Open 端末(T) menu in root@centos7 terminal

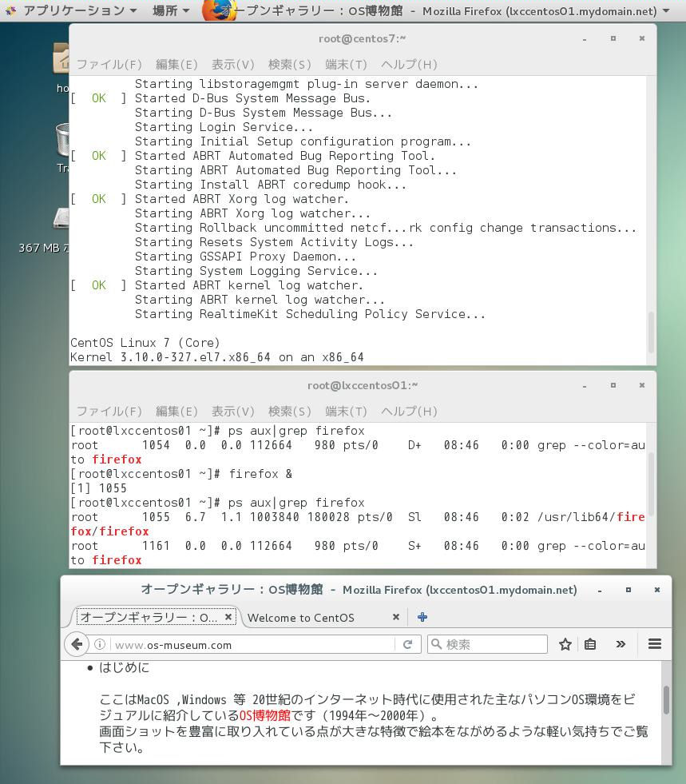tap(346, 65)
